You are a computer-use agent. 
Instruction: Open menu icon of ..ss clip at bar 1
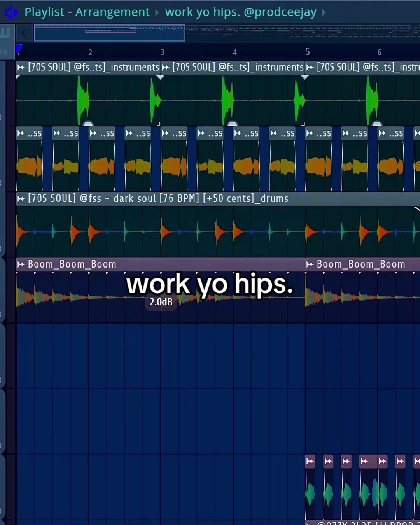point(21,133)
